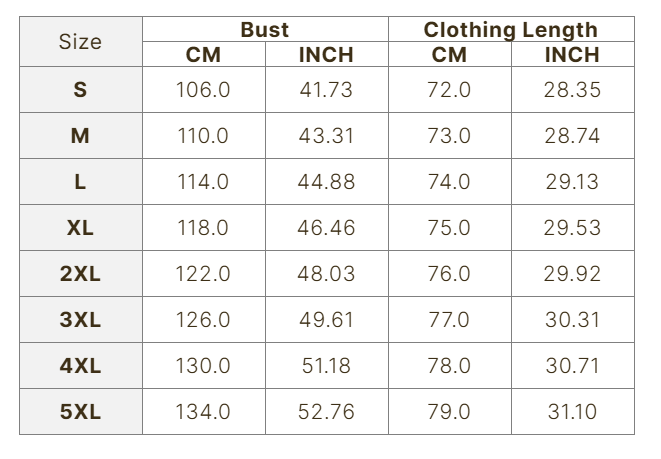
Task: Click the 4XL size row label
Action: point(80,366)
